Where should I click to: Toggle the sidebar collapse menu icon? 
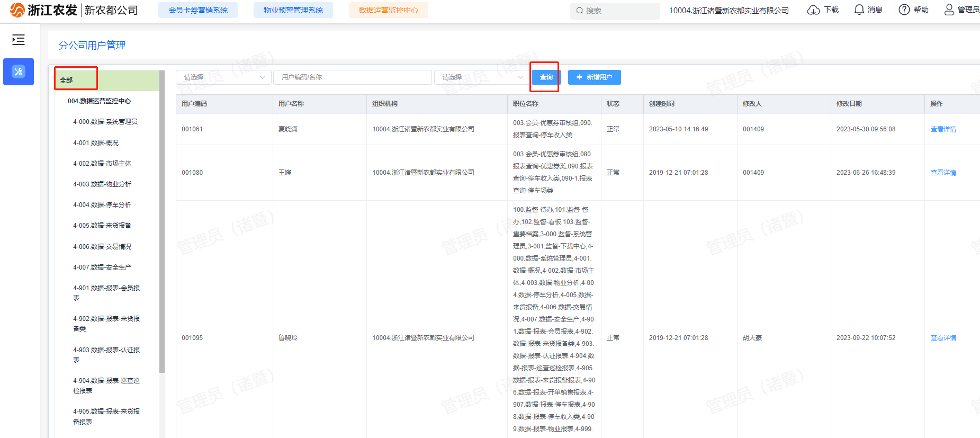[x=19, y=40]
